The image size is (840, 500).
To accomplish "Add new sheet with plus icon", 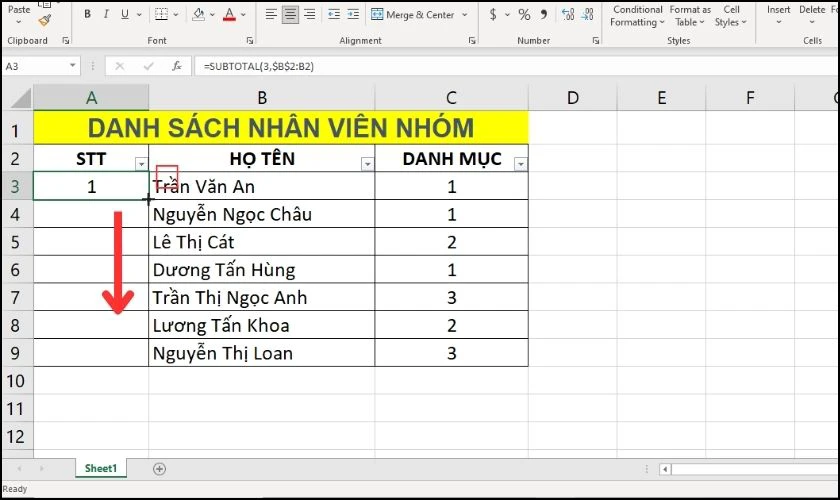I will (159, 469).
